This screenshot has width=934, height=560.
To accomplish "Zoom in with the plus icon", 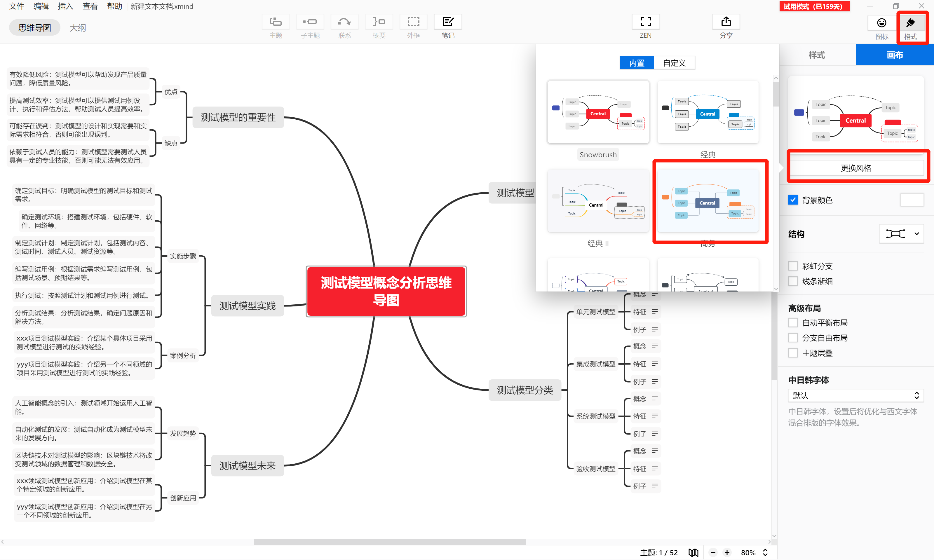I will coord(727,552).
